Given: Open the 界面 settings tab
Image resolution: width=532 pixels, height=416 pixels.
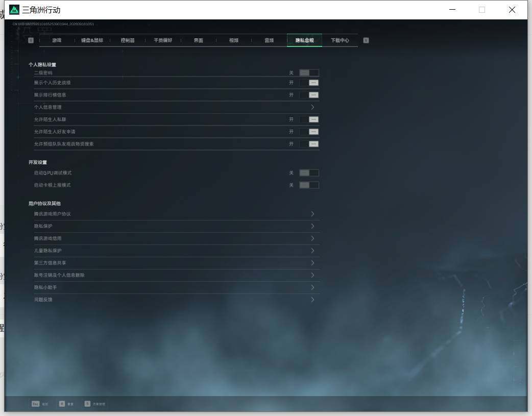Looking at the screenshot, I should click(x=199, y=40).
